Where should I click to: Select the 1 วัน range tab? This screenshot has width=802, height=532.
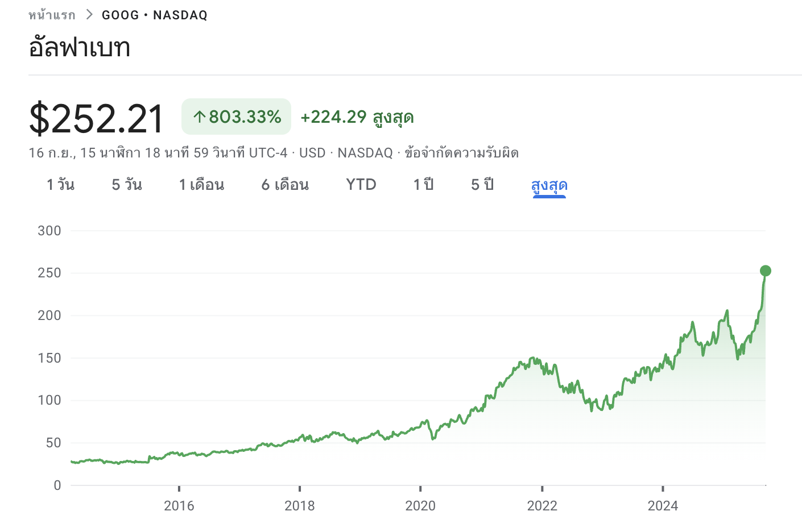coord(60,185)
